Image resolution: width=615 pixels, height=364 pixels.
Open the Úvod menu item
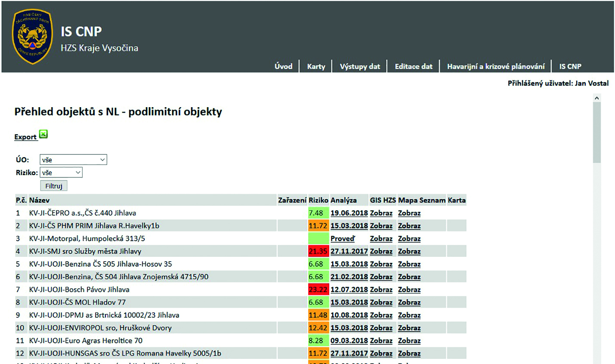[x=284, y=66]
